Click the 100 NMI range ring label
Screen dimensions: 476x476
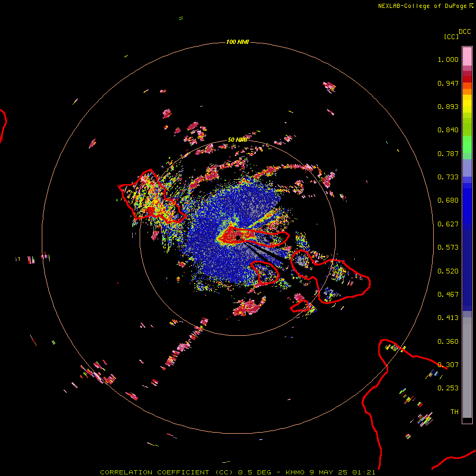[237, 42]
